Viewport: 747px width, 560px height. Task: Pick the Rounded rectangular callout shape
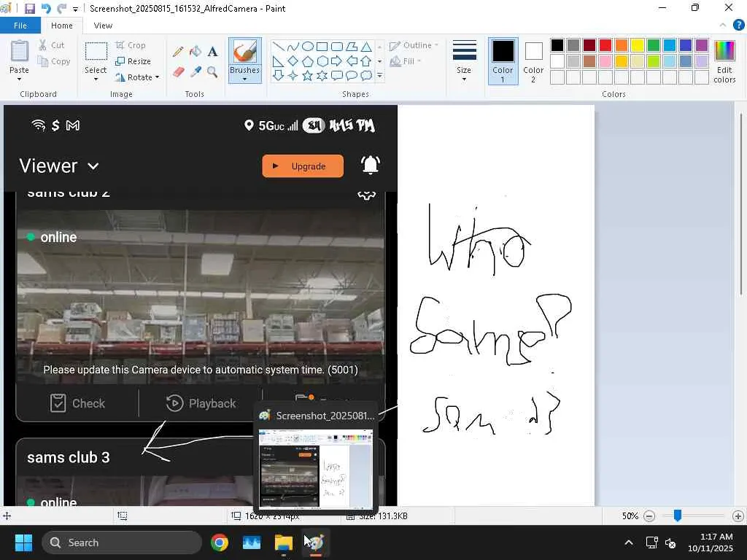click(337, 75)
